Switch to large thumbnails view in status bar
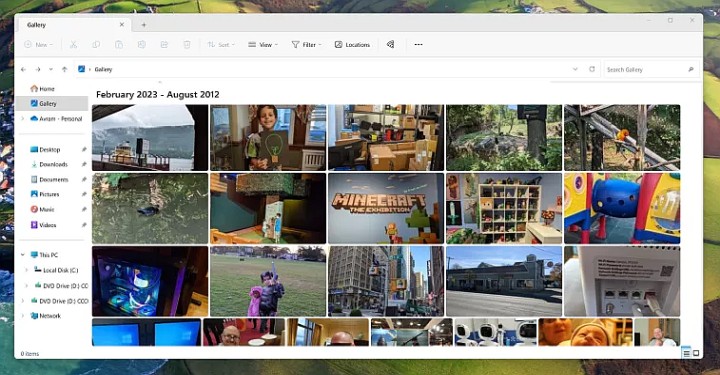Image resolution: width=720 pixels, height=375 pixels. point(696,353)
